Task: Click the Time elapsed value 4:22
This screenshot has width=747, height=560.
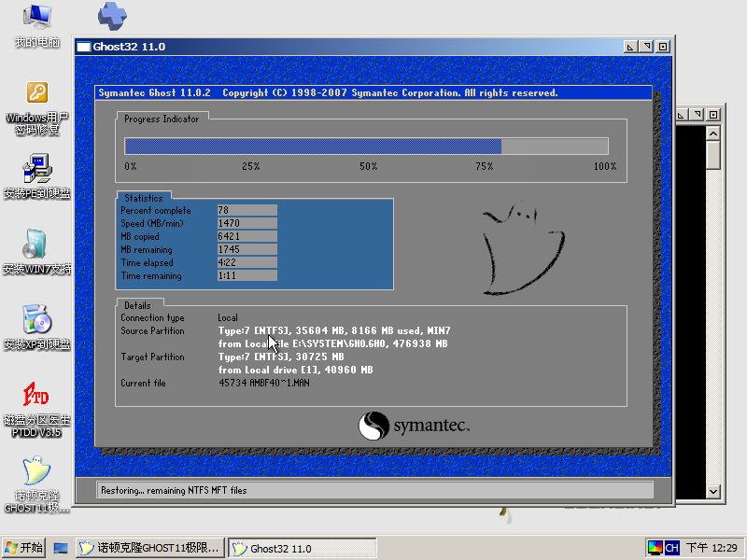Action: click(x=247, y=262)
